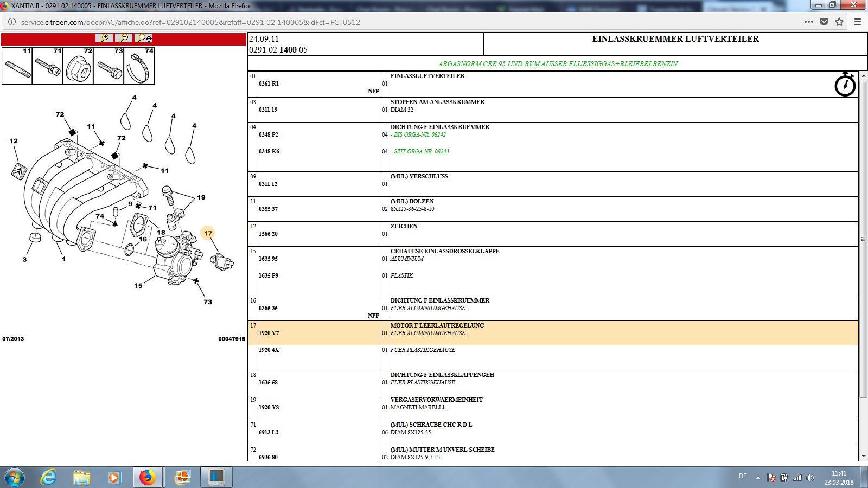The width and height of the screenshot is (868, 488).
Task: Select callout 73 in the diagram
Action: point(208,302)
